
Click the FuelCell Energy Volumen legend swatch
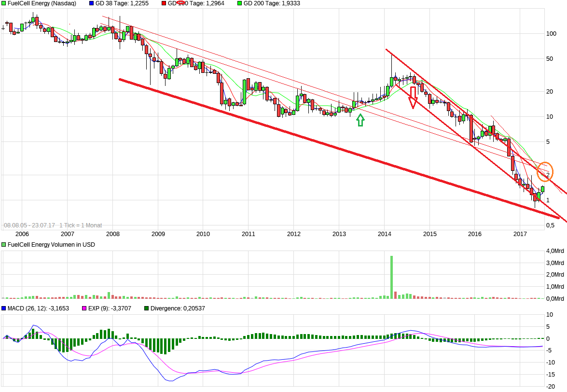coord(3,245)
